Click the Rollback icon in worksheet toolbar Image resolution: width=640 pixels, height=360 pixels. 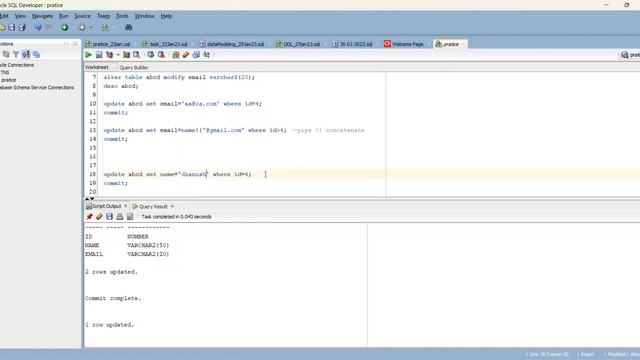click(161, 55)
